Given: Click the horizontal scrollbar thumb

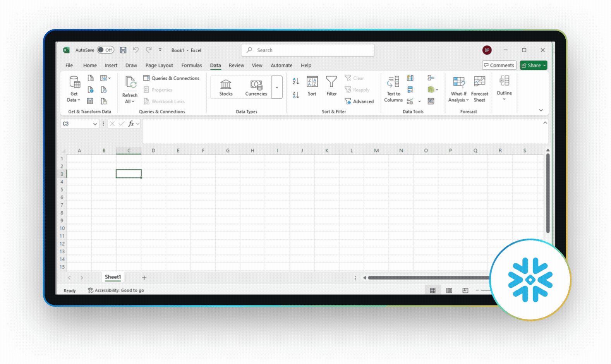Looking at the screenshot, I should pyautogui.click(x=429, y=278).
